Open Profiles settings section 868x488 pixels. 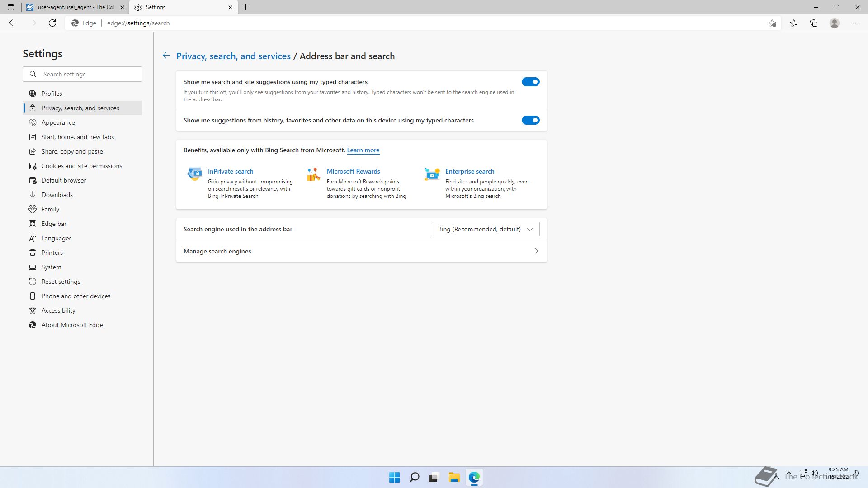(x=82, y=94)
